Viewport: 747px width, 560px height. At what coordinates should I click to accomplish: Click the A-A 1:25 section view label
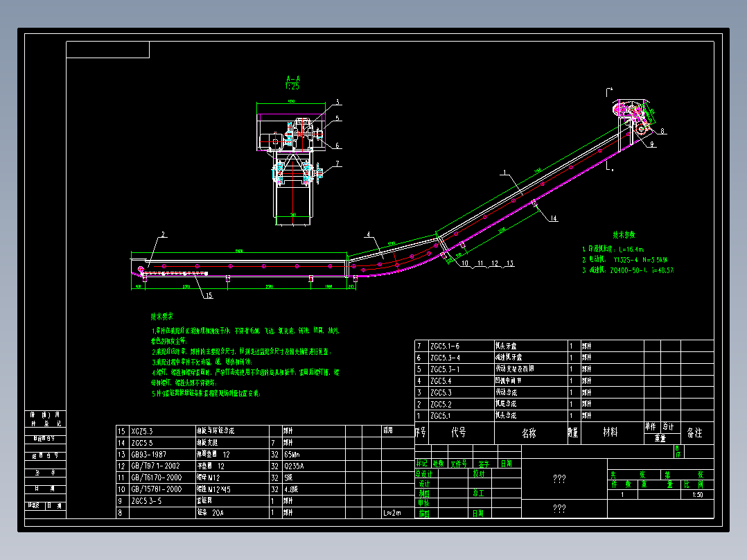293,82
